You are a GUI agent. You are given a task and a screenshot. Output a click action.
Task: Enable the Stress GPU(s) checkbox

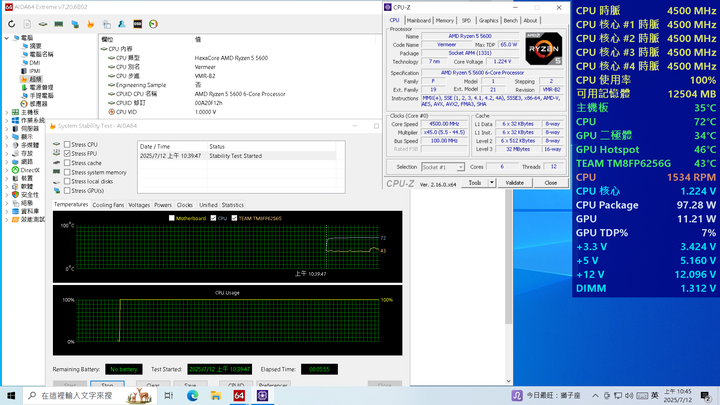[67, 191]
